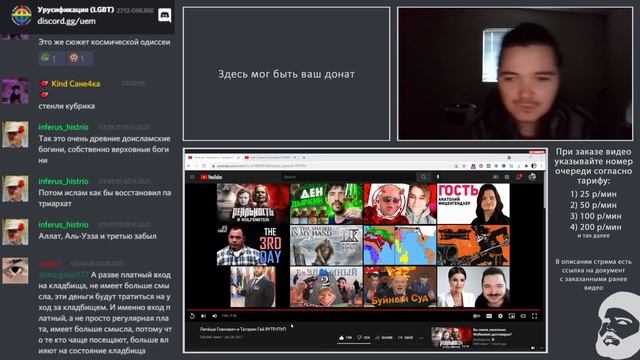Click username Kind Сане4ка in chat

[x=76, y=84]
